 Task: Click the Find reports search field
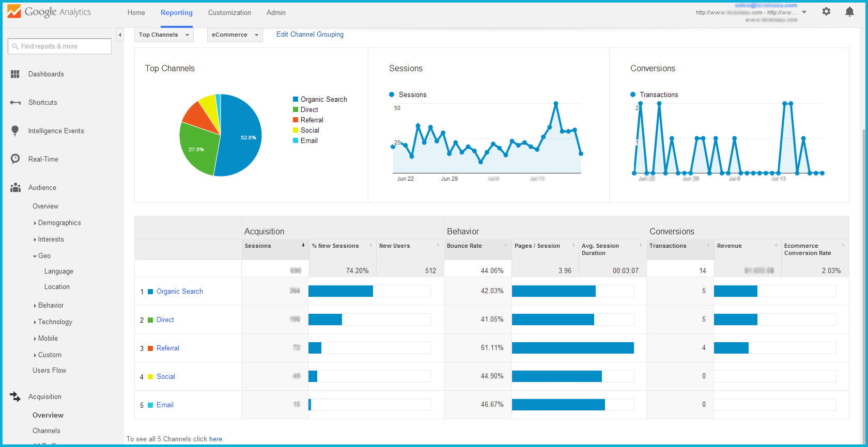tap(59, 46)
